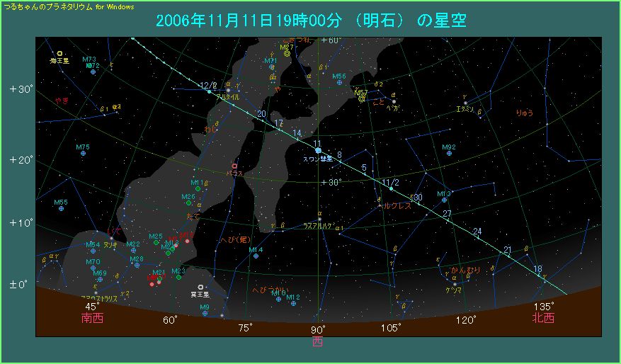Select the M27 nebula marker
The height and width of the screenshot is (364, 621).
coord(287,53)
